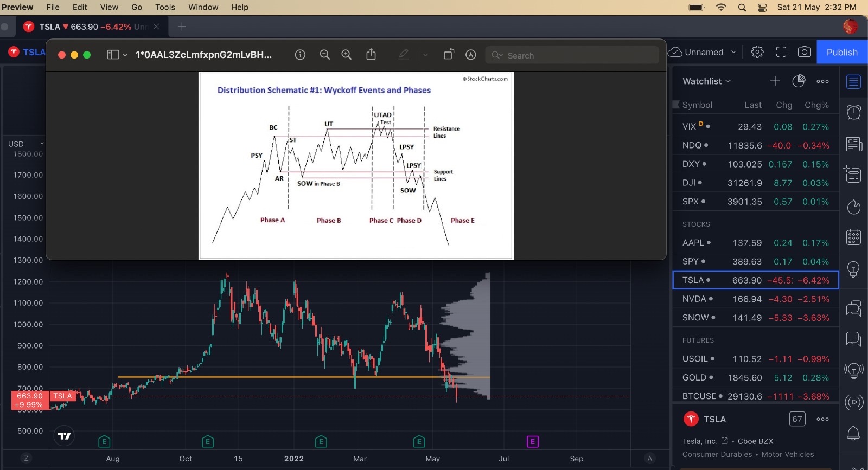Toggle private chats panel icon
Viewport: 868px width, 470px height.
click(x=853, y=339)
